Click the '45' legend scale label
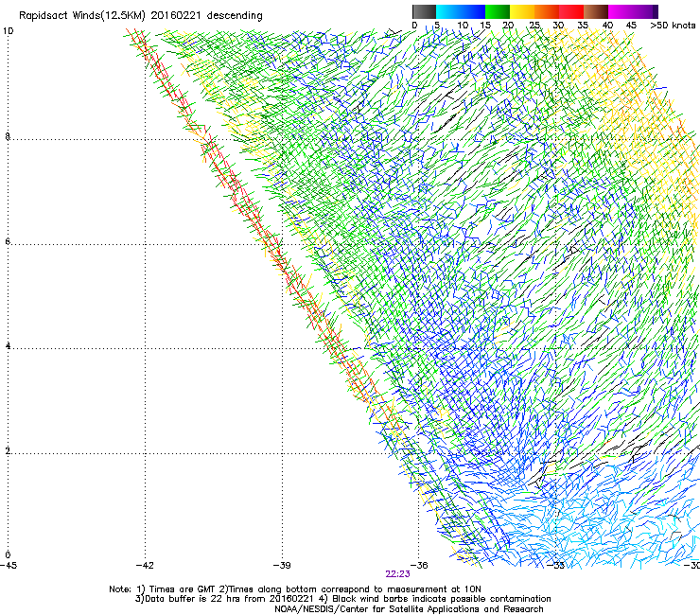This screenshot has width=700, height=615. click(x=631, y=26)
